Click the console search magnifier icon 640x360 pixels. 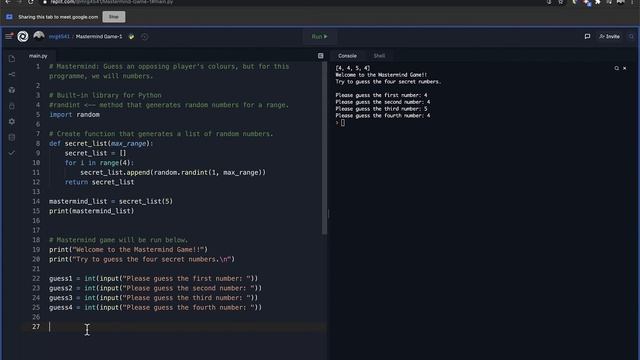point(617,68)
